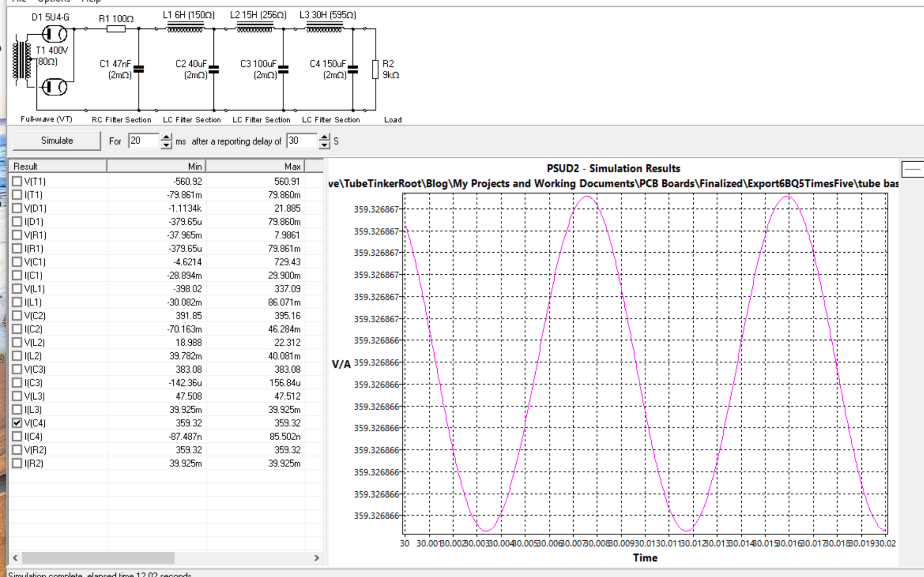Click the results horizontal scrollbar thumb
The width and height of the screenshot is (924, 577).
pos(98,558)
